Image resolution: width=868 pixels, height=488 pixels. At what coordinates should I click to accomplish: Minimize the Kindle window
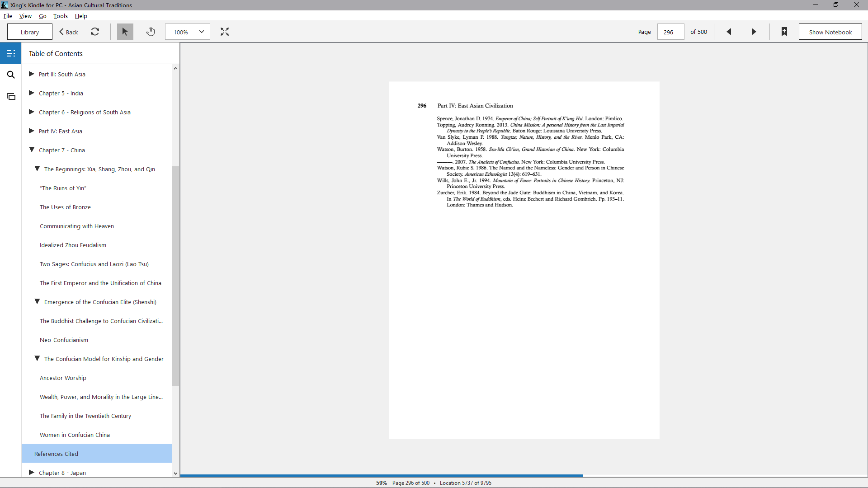[x=816, y=5]
